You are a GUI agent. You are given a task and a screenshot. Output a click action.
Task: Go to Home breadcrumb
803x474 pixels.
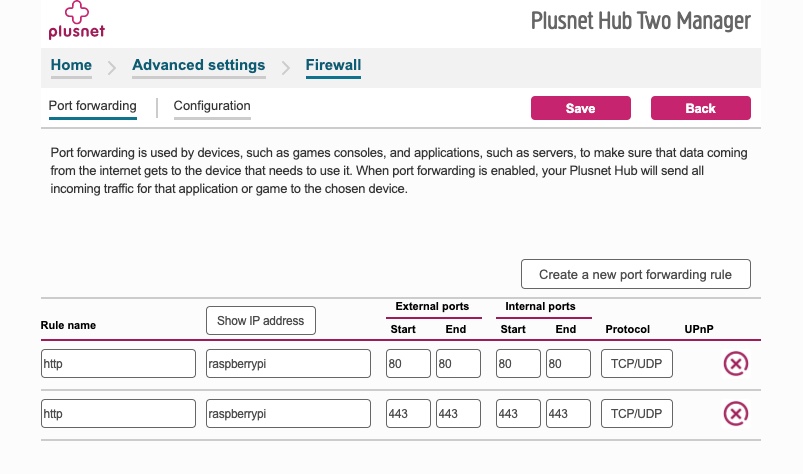click(x=71, y=66)
